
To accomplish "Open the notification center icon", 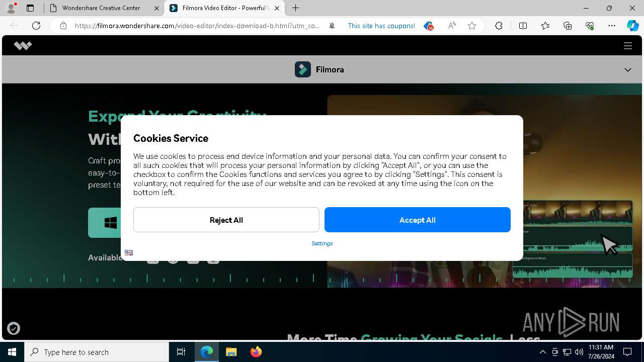I will pos(627,352).
